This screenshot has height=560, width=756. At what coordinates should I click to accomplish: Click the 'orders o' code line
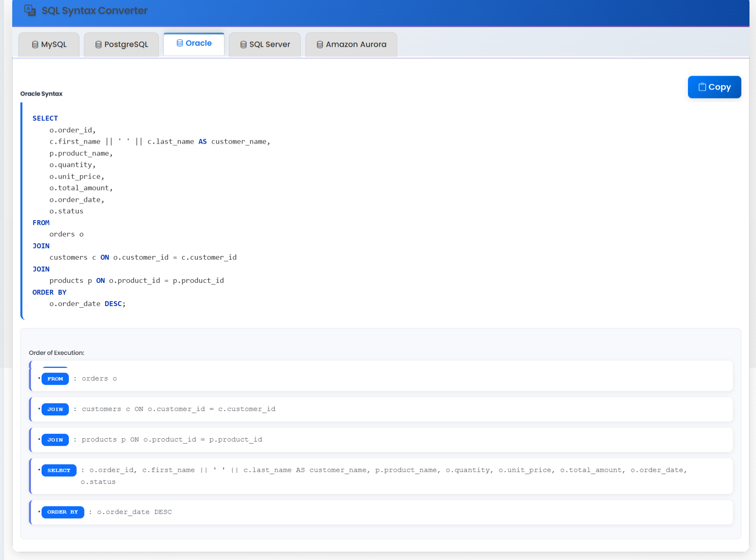(x=66, y=234)
